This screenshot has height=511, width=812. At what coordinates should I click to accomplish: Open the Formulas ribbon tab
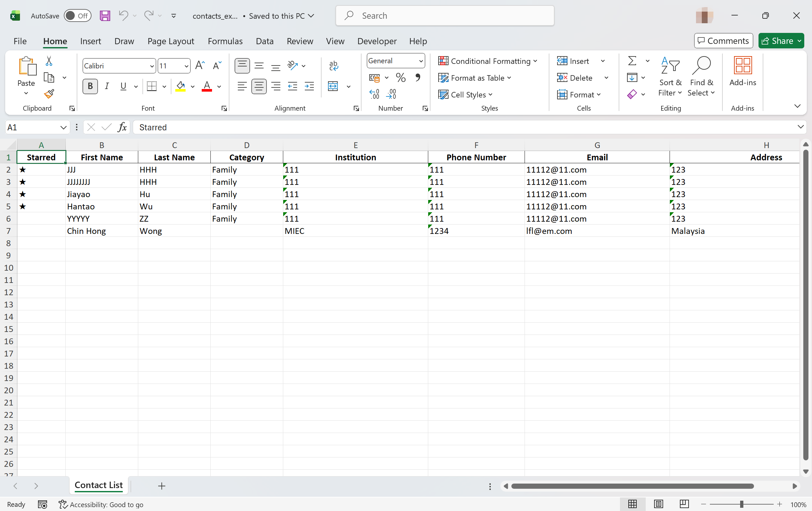(225, 41)
